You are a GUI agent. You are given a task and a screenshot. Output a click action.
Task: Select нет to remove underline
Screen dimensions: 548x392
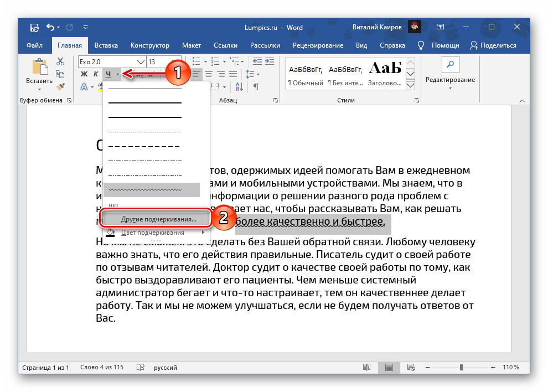coord(113,205)
